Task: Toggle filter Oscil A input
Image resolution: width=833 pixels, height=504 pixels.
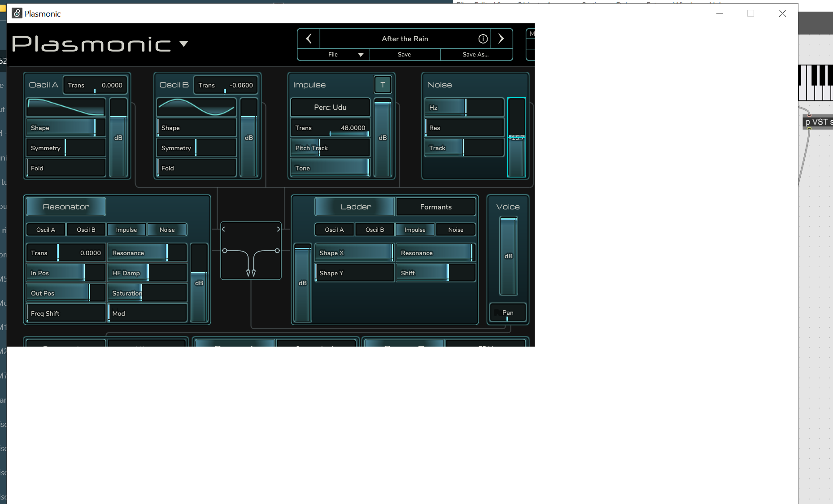Action: [x=335, y=230]
